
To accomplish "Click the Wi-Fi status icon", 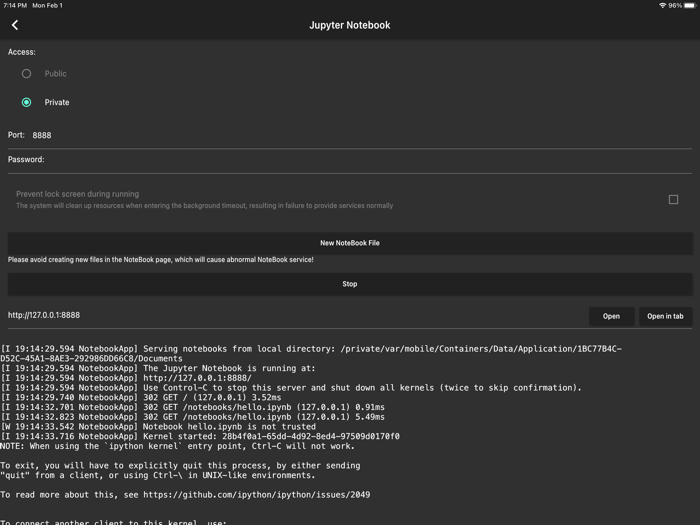I will 662,5.
